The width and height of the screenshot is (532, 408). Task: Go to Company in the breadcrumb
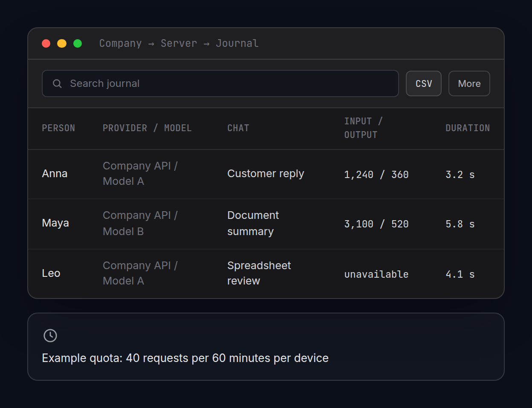121,43
